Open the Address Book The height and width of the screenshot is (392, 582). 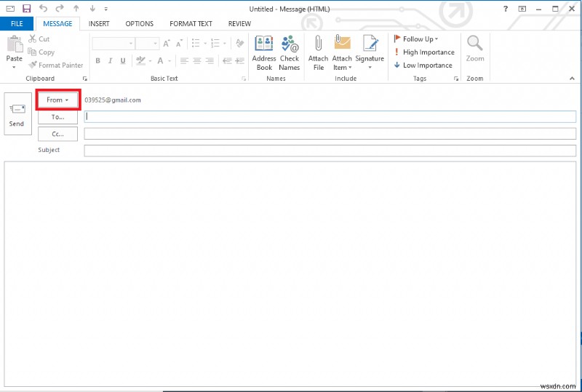click(x=264, y=52)
